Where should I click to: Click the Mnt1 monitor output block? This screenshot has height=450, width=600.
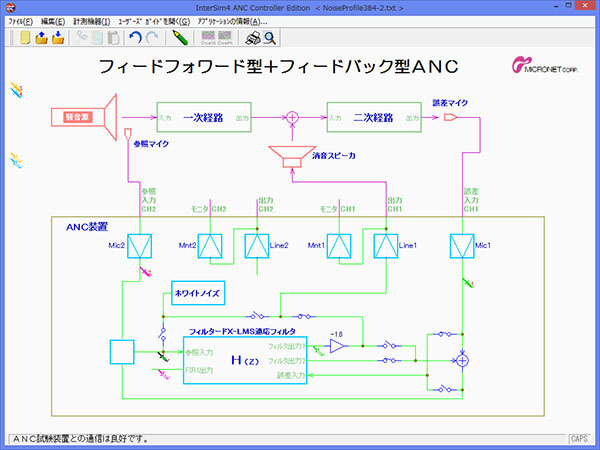[339, 246]
